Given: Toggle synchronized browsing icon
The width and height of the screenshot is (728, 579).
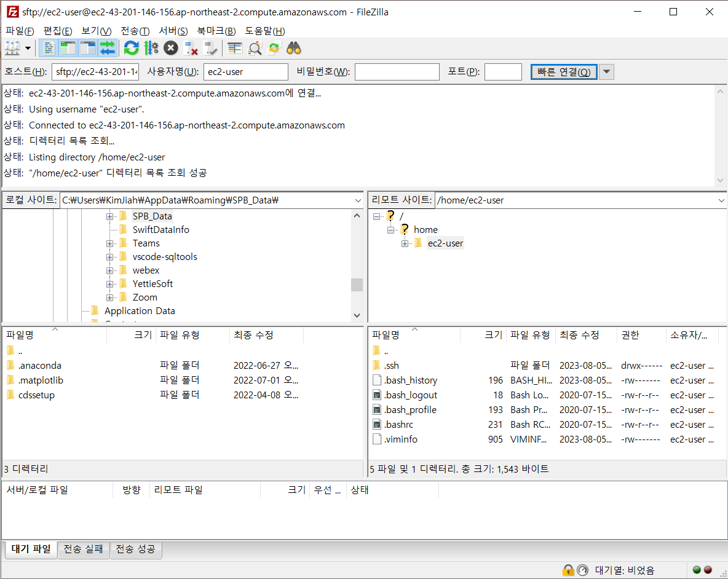Looking at the screenshot, I should pos(274,48).
